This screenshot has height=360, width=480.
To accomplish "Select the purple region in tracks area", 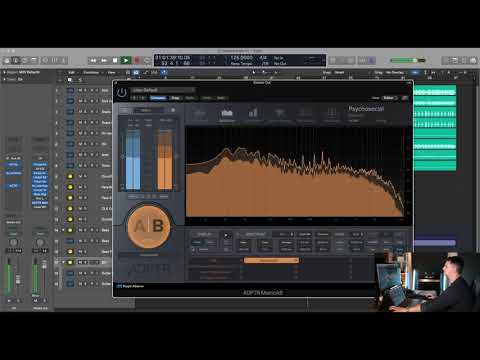I will (434, 243).
